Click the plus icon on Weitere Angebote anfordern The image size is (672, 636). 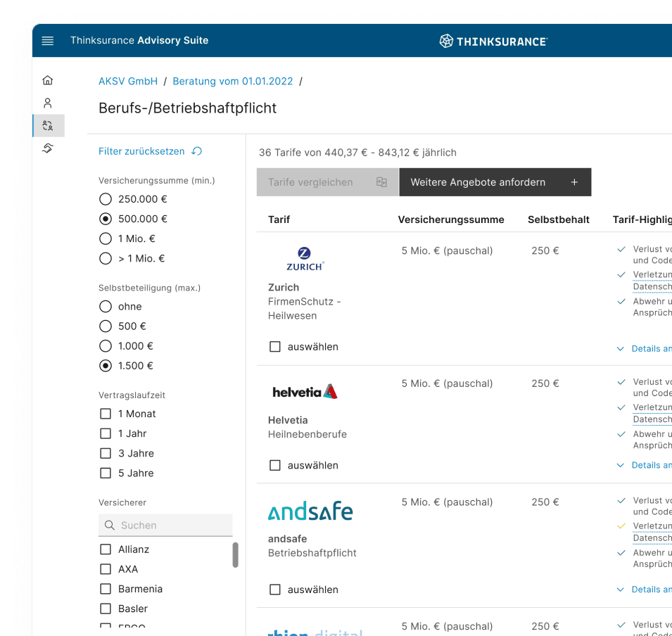point(574,182)
